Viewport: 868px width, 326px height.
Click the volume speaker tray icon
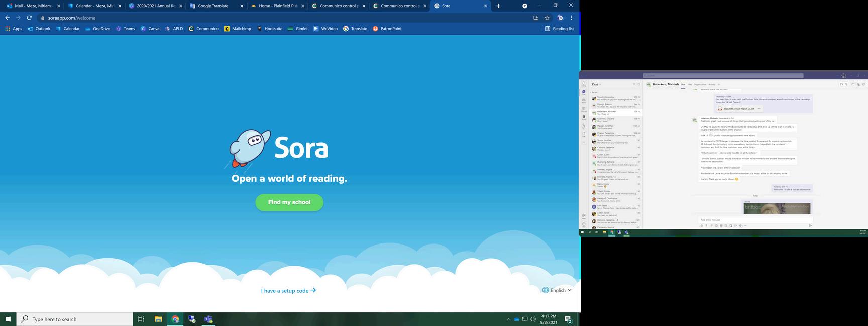[533, 319]
